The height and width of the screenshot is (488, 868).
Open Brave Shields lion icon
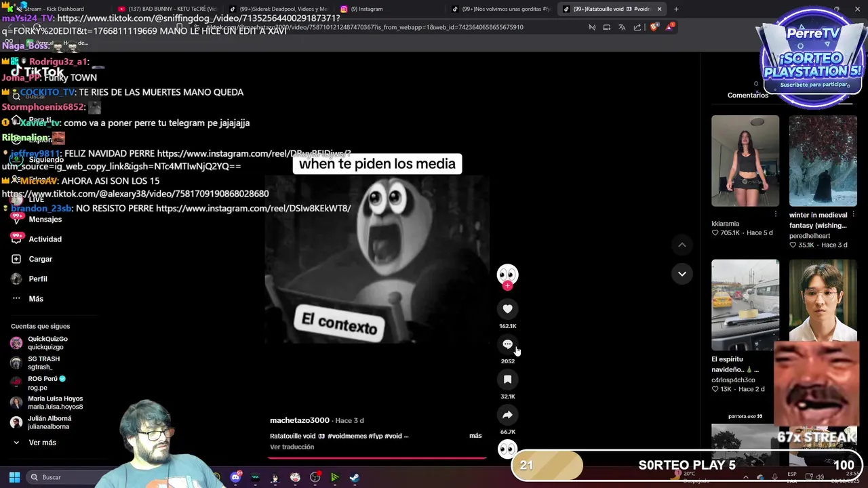tap(654, 27)
